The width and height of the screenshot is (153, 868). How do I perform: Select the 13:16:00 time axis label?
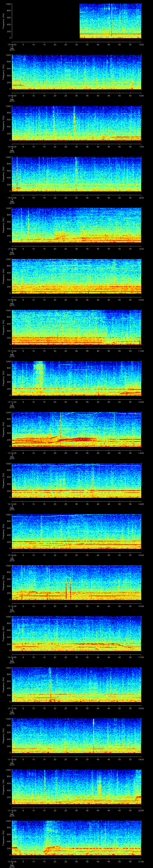pyautogui.click(x=12, y=657)
